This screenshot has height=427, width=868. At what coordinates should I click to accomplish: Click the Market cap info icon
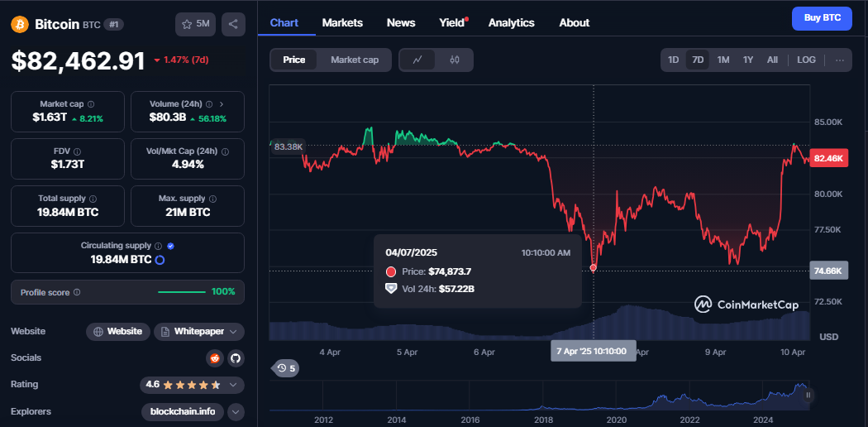coord(91,104)
